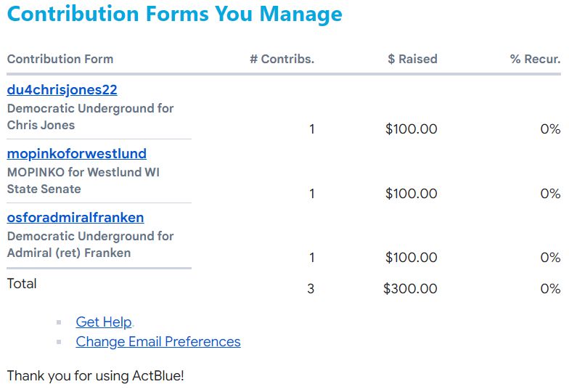This screenshot has width=569, height=392.
Task: Open the du4chrisjones22 contribution form link
Action: click(x=62, y=90)
